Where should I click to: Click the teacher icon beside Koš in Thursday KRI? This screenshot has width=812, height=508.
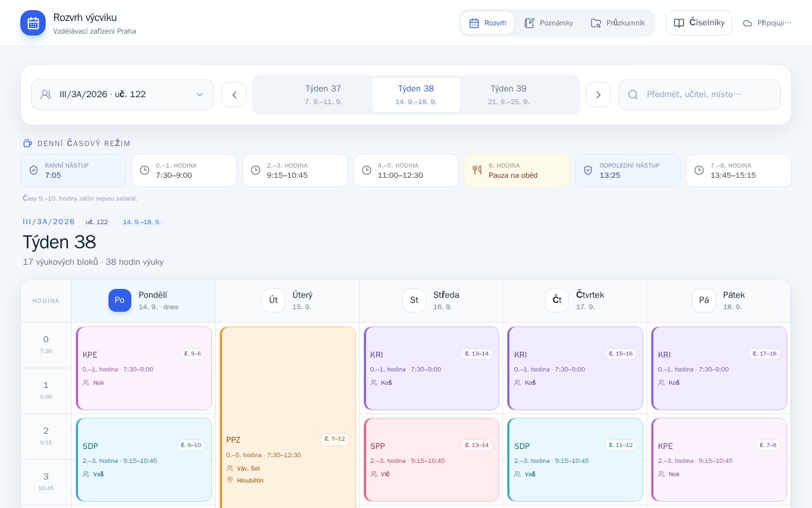point(518,383)
